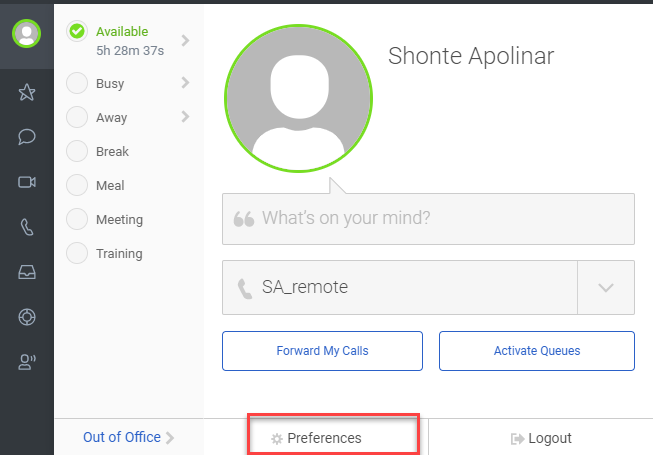This screenshot has height=455, width=653.
Task: Click the 'What's on your mind?' field
Action: 428,218
